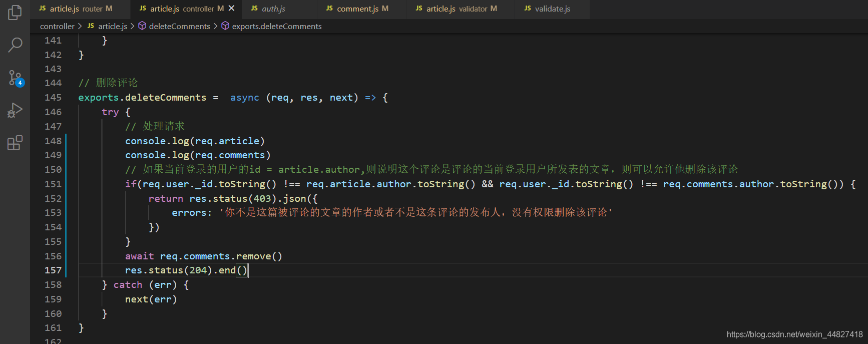Click the word async on line 145
This screenshot has height=344, width=868.
click(245, 98)
